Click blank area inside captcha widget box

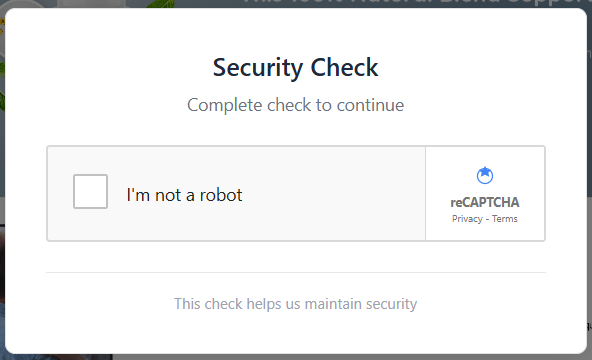tap(332, 194)
